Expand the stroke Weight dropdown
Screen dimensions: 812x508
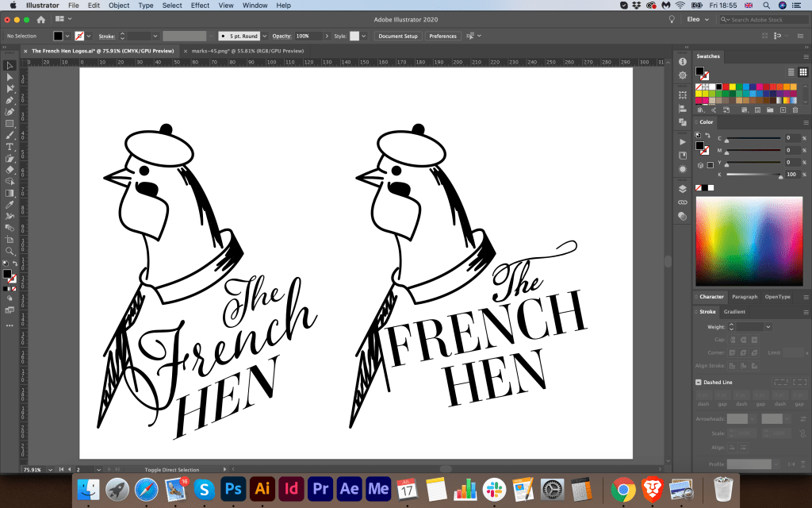pyautogui.click(x=768, y=327)
